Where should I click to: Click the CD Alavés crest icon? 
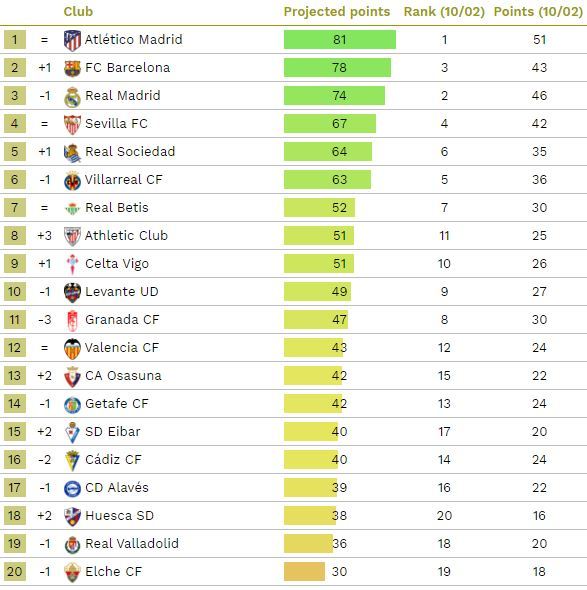[x=72, y=488]
